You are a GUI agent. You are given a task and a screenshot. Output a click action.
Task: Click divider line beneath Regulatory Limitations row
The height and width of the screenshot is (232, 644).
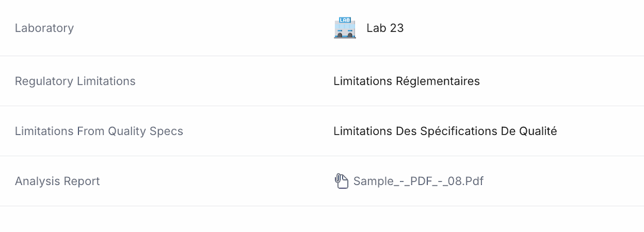pyautogui.click(x=322, y=106)
